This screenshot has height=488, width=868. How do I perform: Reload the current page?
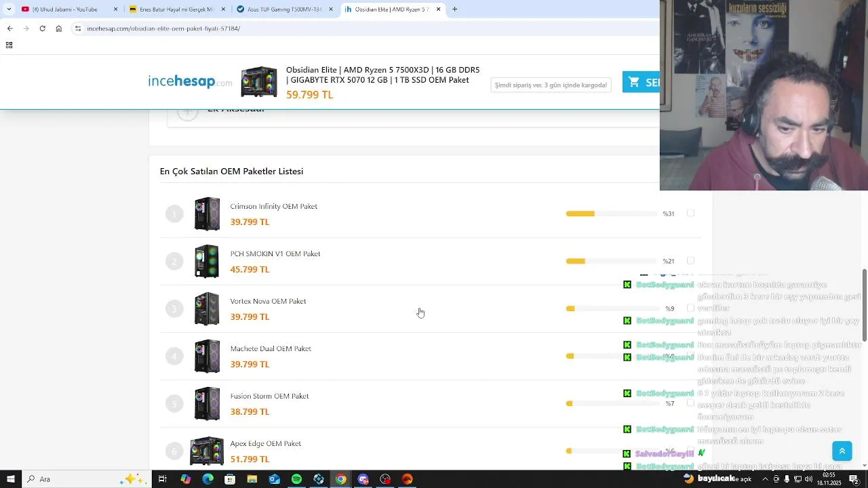click(42, 28)
